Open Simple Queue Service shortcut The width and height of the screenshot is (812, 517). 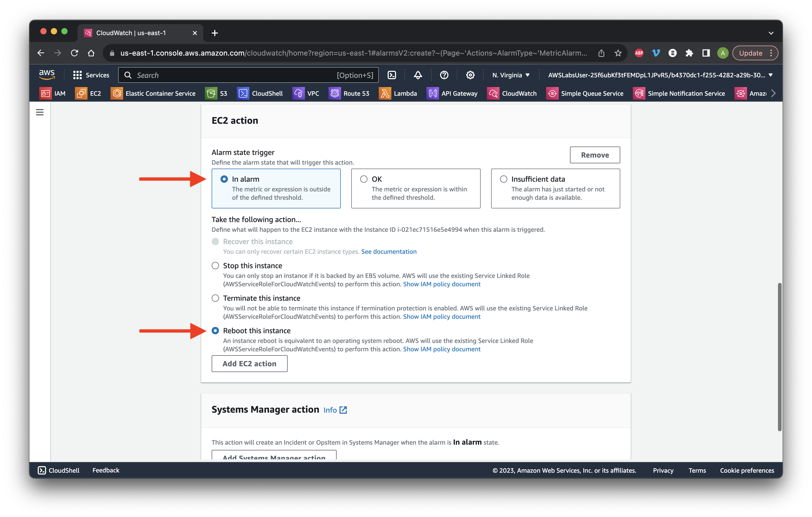585,94
